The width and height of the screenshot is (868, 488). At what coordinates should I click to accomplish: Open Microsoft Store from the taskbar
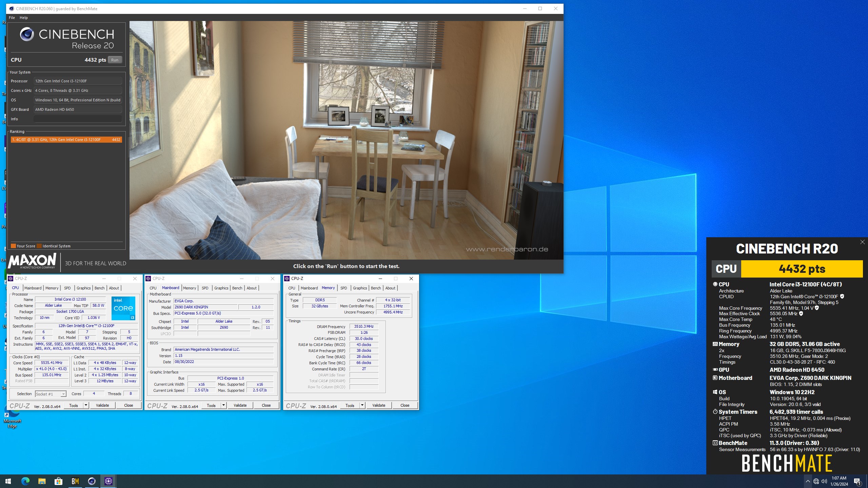coord(58,481)
